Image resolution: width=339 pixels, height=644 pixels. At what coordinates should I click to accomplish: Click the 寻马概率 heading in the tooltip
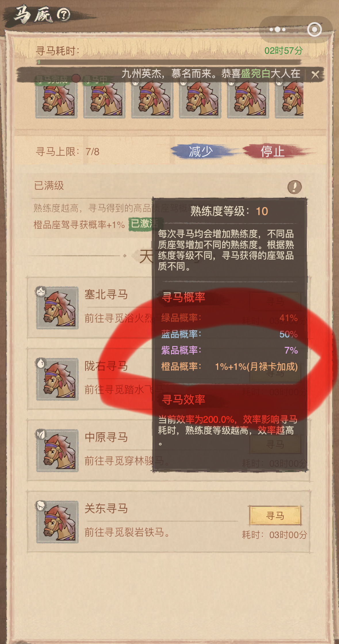point(183,297)
